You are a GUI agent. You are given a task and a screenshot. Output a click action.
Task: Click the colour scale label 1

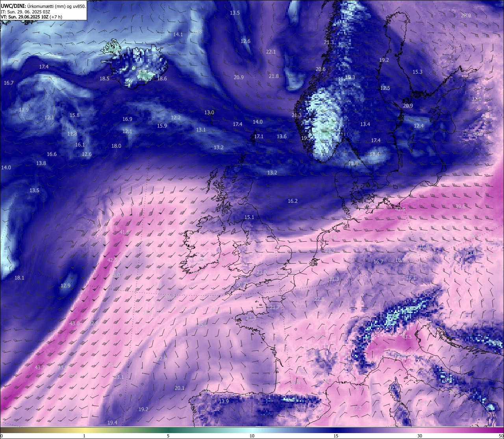pos(84,436)
